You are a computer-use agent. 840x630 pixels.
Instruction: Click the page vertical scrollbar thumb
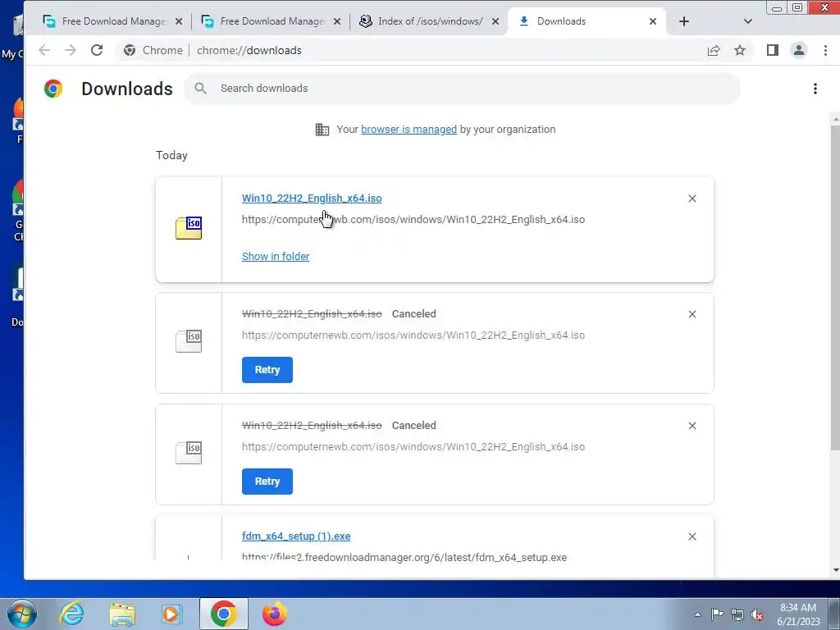[835, 287]
